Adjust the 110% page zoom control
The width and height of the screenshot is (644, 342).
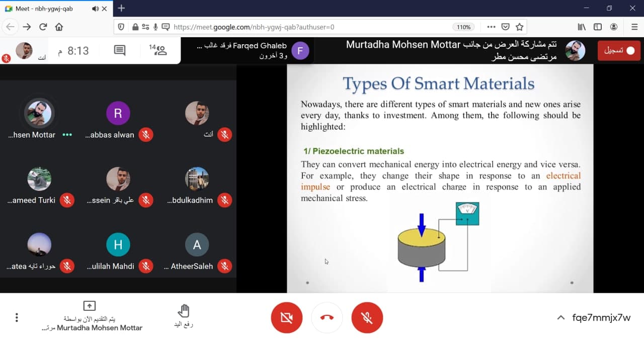click(x=463, y=27)
